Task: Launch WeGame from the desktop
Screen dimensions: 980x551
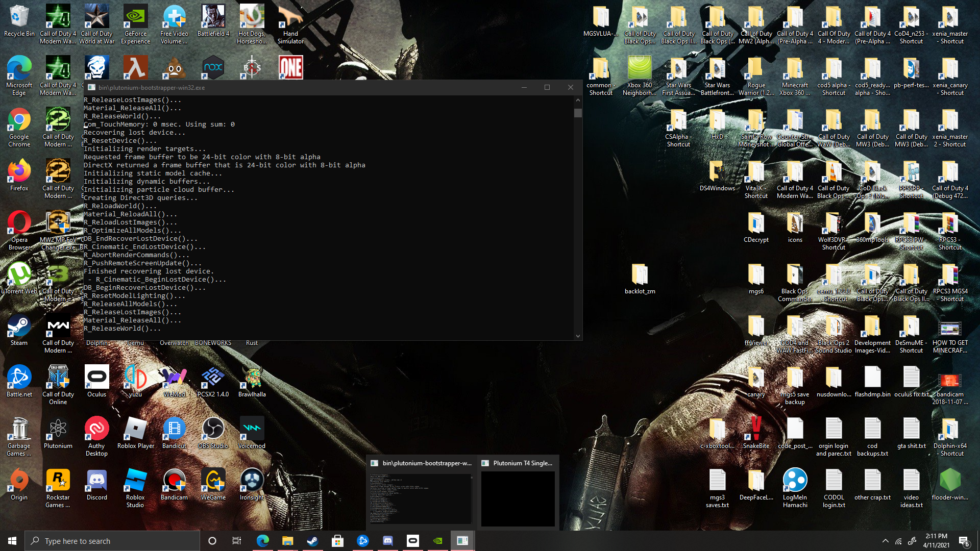Action: 213,485
